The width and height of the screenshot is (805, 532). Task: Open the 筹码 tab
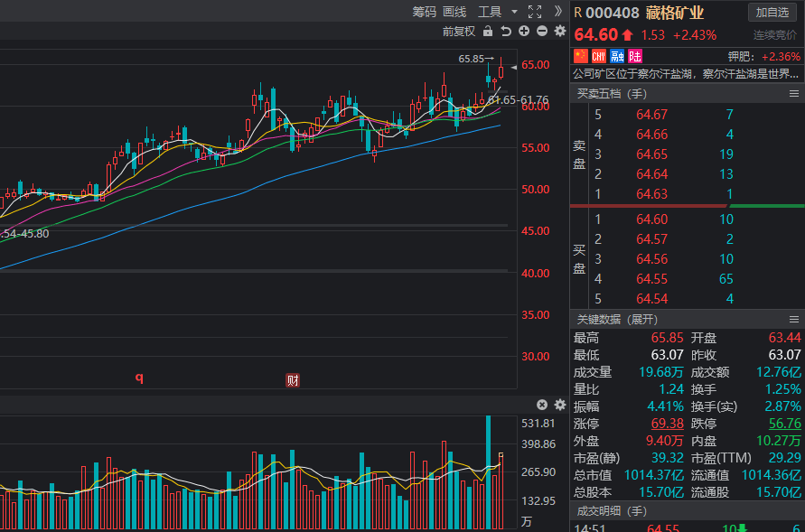[424, 12]
